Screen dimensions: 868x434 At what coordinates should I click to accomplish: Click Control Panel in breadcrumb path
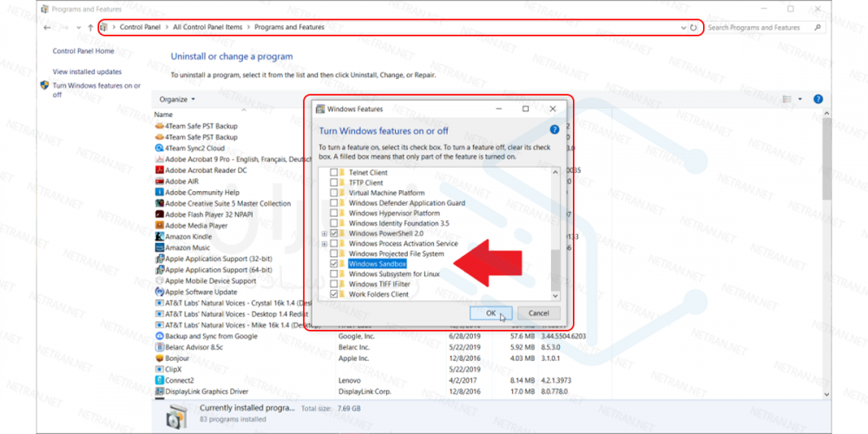click(x=139, y=28)
